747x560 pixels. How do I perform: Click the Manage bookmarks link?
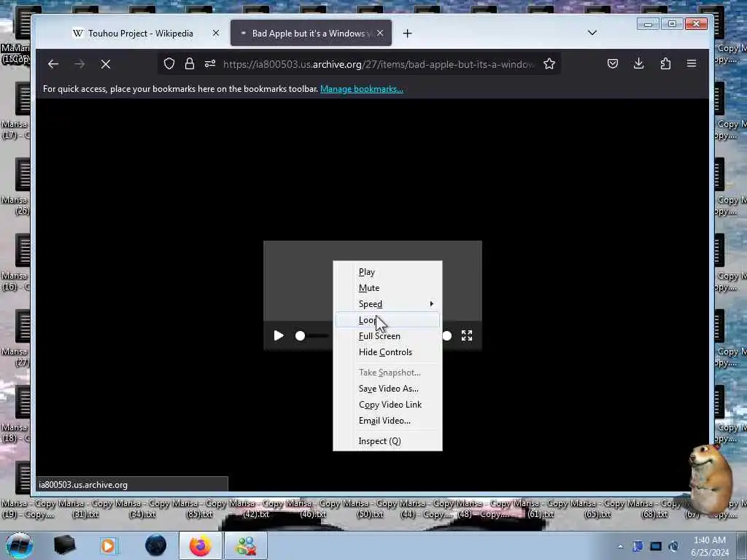362,89
